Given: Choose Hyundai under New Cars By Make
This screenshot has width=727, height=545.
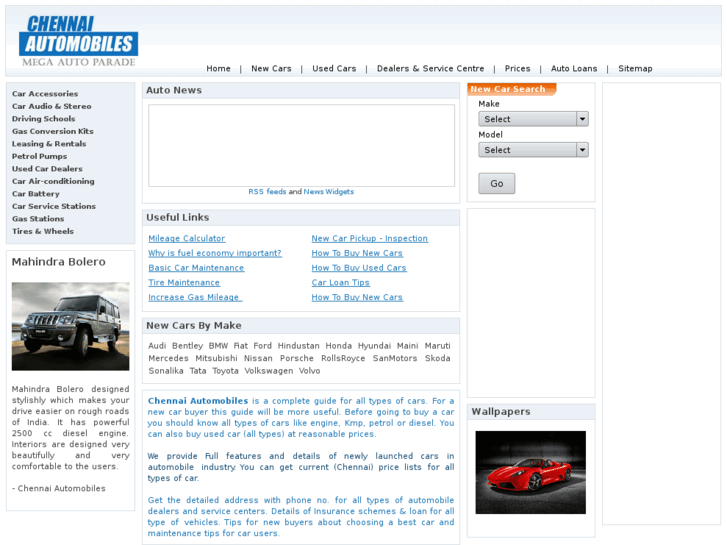Looking at the screenshot, I should tap(374, 346).
